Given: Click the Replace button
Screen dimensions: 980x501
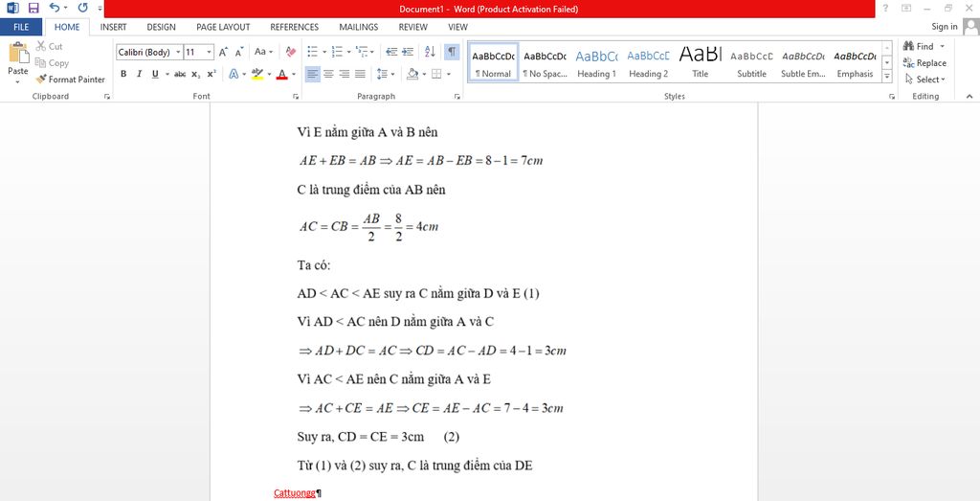Looking at the screenshot, I should click(x=924, y=62).
